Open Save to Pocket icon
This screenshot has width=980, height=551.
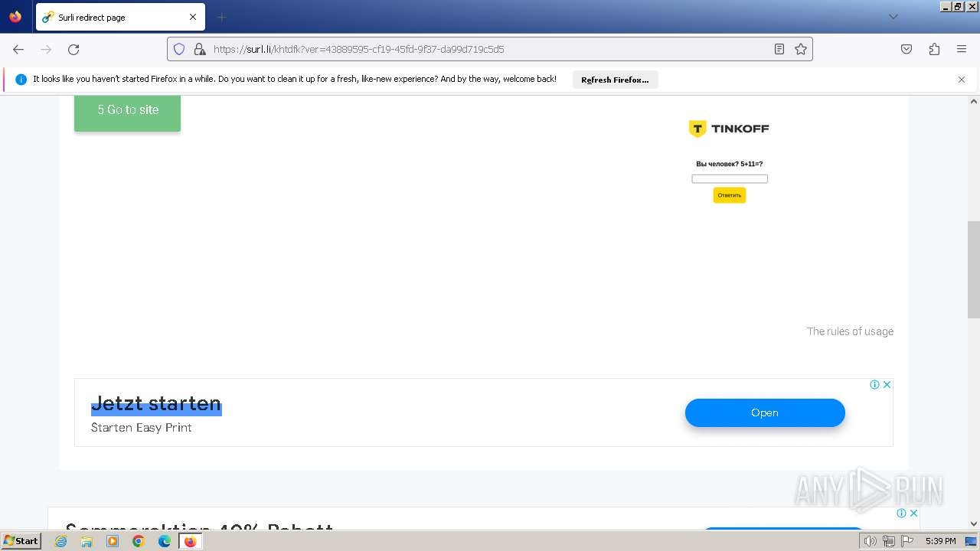pyautogui.click(x=906, y=49)
